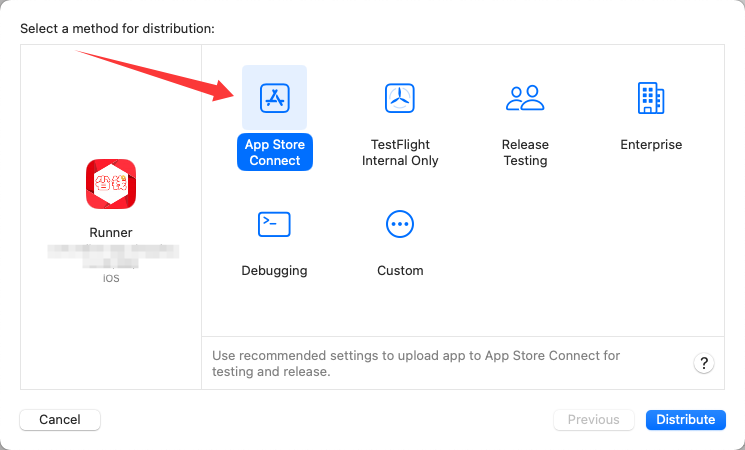Viewport: 745px width, 450px height.
Task: Click the Runner app name text
Action: tap(111, 233)
